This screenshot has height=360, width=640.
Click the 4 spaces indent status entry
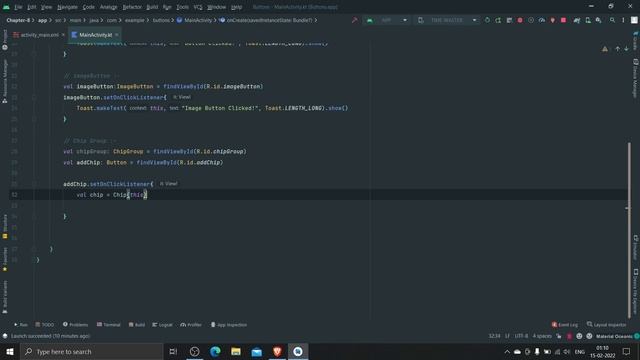542,336
